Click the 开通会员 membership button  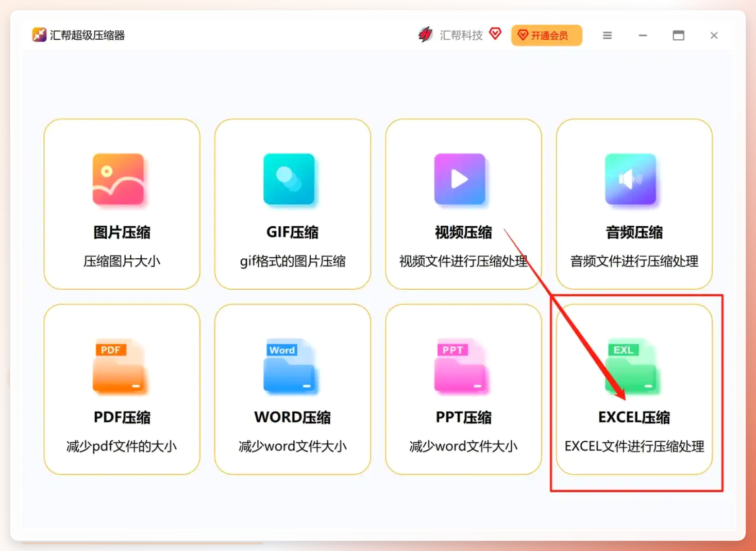pyautogui.click(x=547, y=35)
